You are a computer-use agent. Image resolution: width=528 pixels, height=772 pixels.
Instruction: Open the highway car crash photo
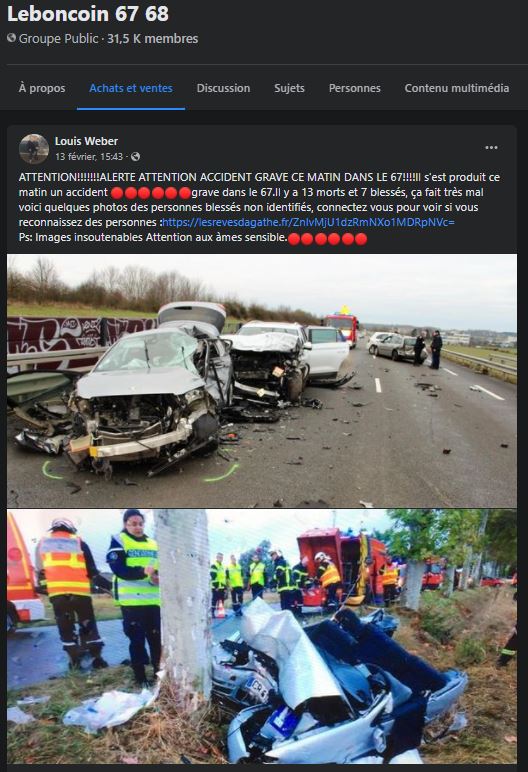pyautogui.click(x=262, y=381)
